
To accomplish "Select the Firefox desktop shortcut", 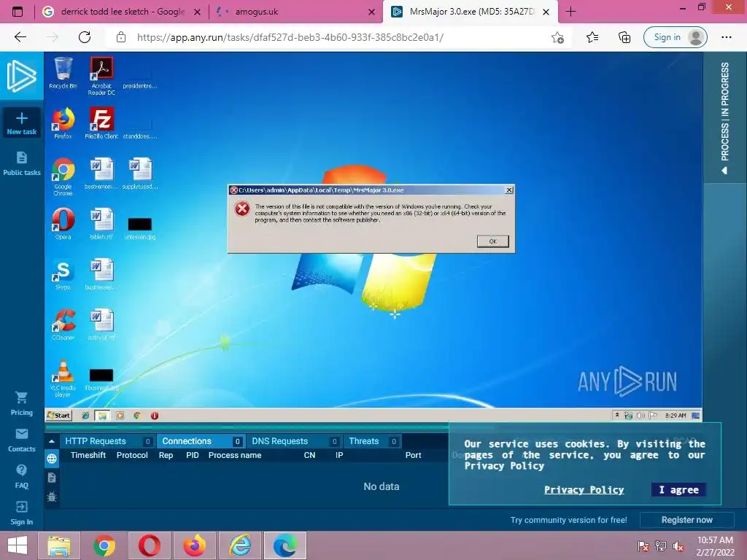I will [x=63, y=122].
